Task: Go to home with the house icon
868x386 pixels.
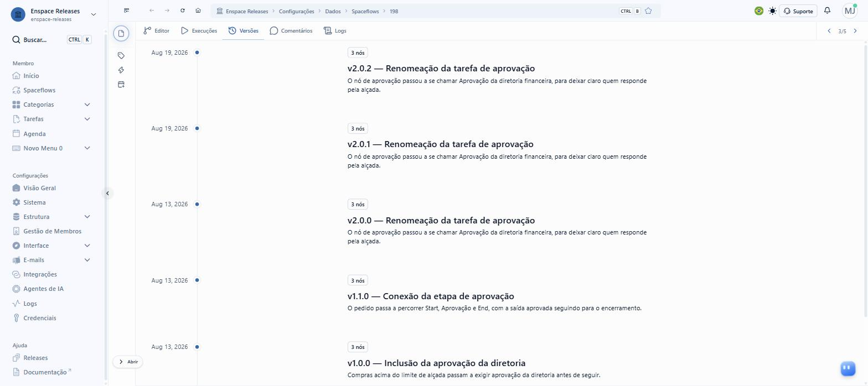Action: 198,11
